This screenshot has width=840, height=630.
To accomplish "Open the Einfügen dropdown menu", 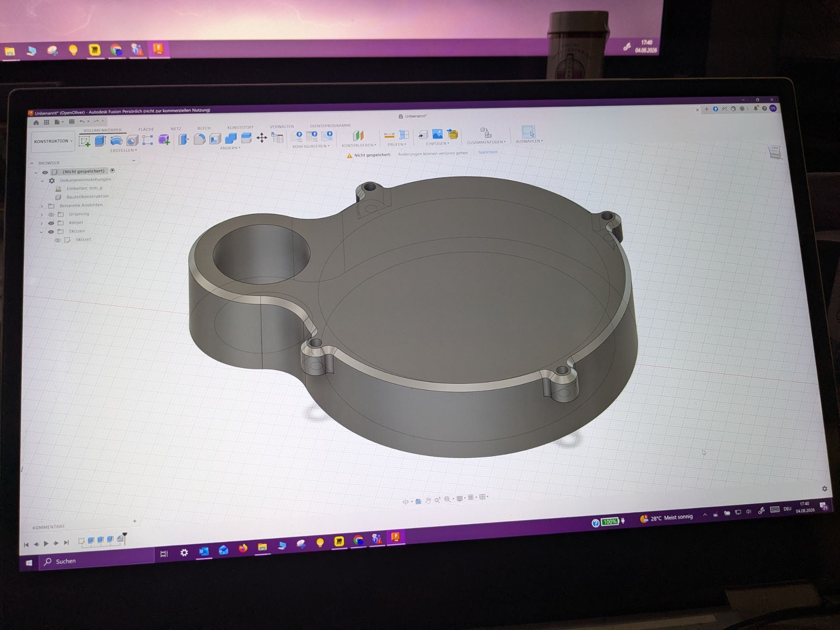I will coord(438,144).
